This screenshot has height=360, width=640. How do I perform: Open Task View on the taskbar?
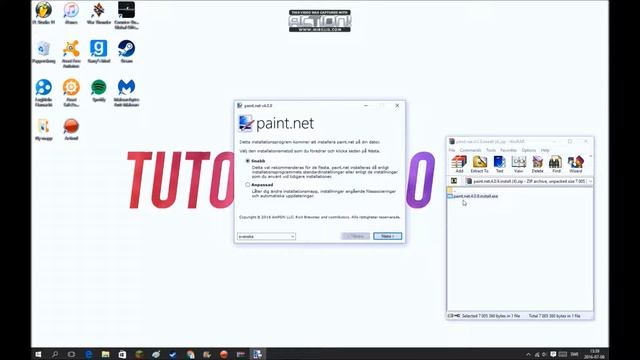click(x=71, y=354)
